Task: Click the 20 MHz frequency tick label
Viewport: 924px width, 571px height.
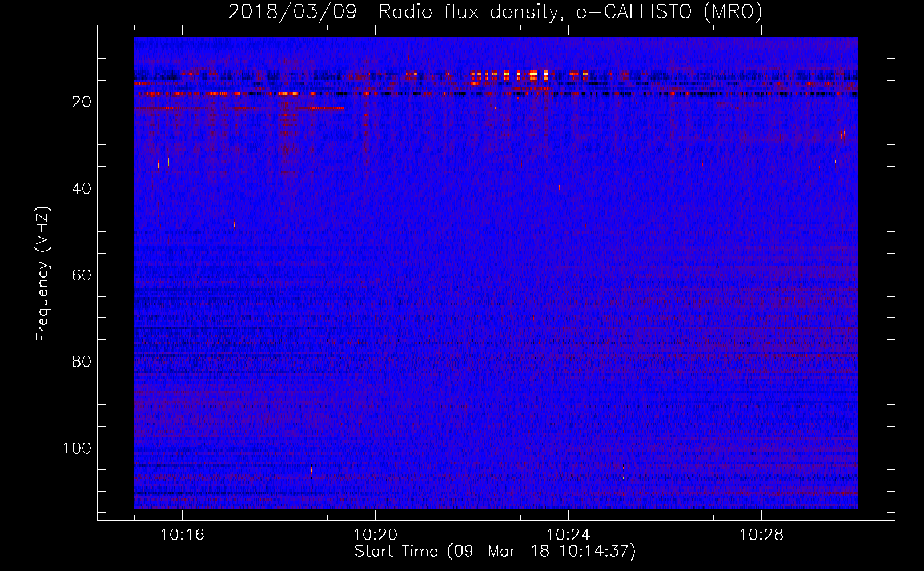Action: [82, 102]
